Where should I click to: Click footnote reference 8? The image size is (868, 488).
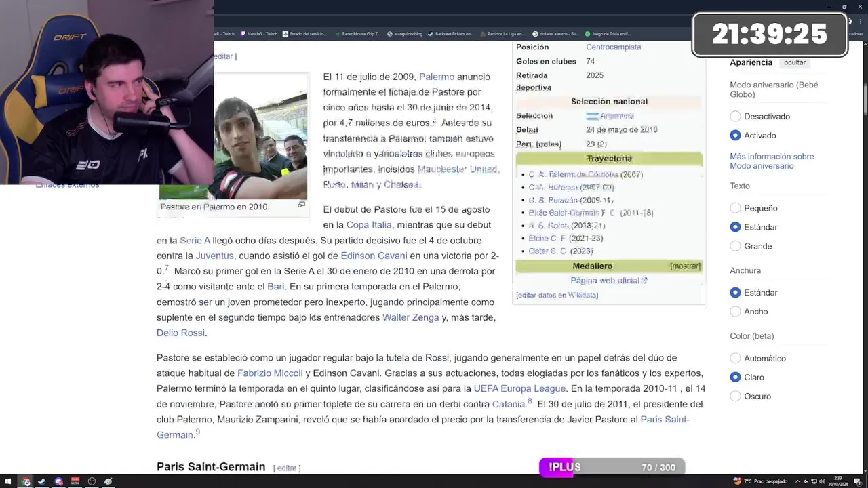(x=530, y=402)
